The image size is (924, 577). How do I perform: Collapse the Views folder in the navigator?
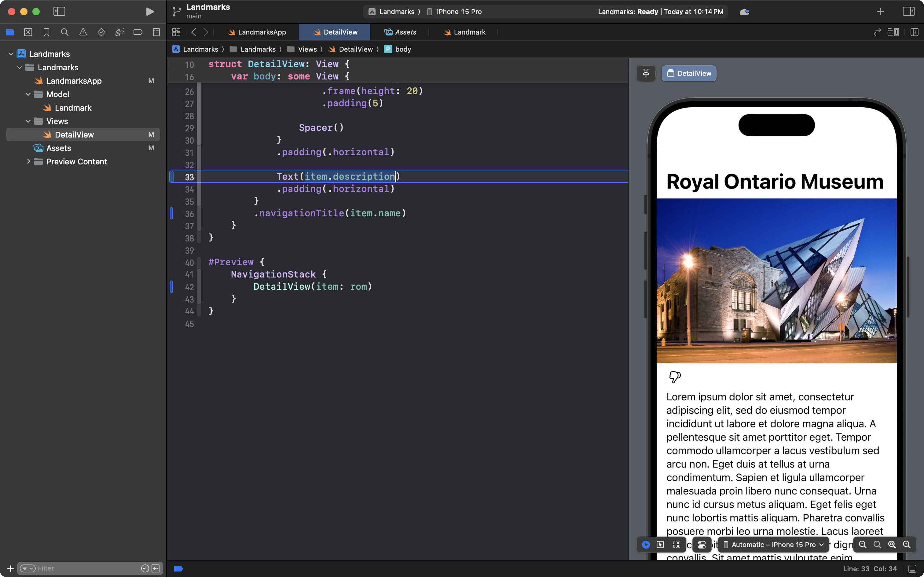(x=28, y=121)
